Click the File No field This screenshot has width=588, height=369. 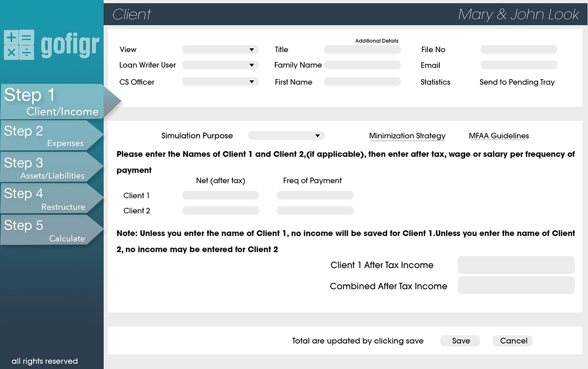coord(519,49)
